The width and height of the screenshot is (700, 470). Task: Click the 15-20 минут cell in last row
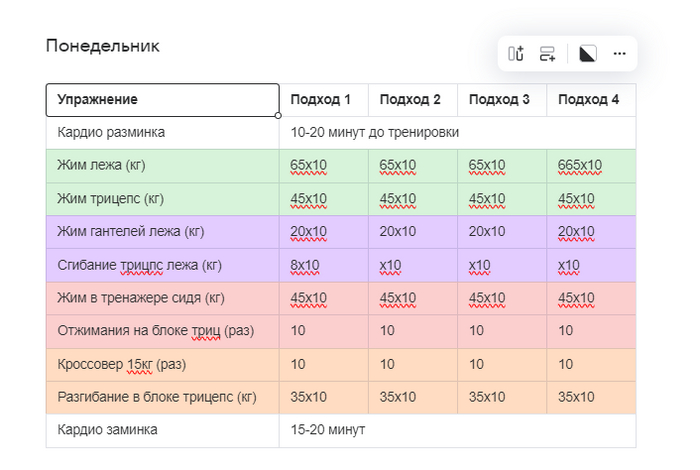point(328,430)
